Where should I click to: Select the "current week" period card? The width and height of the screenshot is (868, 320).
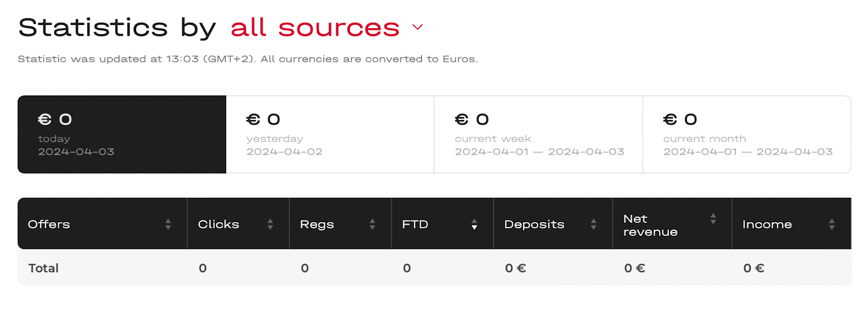click(538, 134)
